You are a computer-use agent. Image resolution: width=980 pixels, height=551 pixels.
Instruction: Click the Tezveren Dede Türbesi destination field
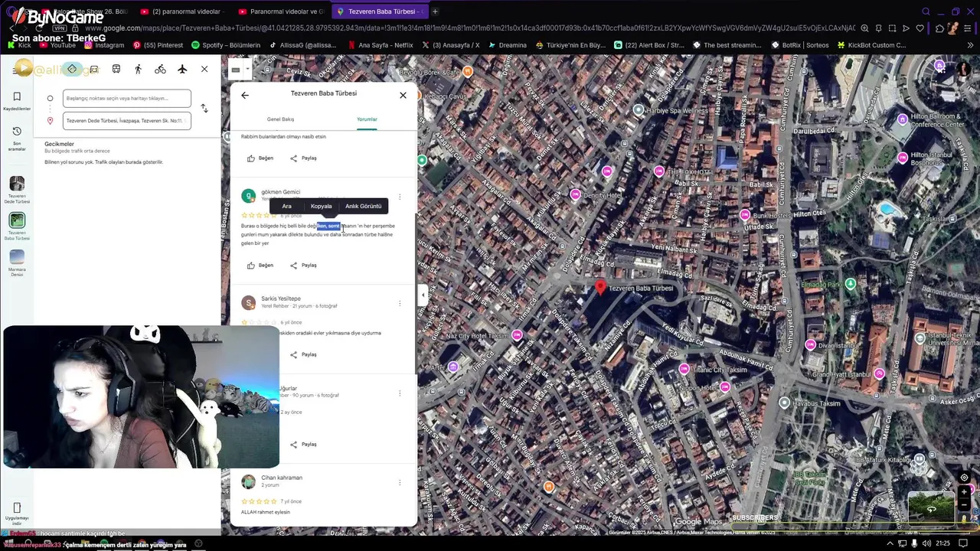coord(127,120)
